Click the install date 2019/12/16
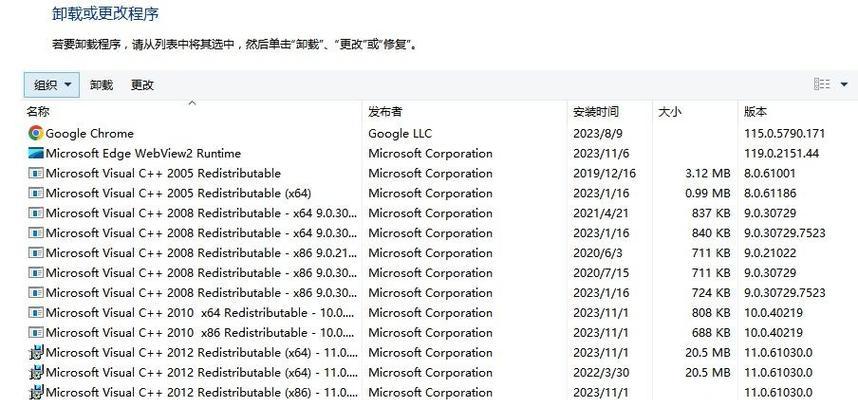The width and height of the screenshot is (858, 400). tap(605, 173)
